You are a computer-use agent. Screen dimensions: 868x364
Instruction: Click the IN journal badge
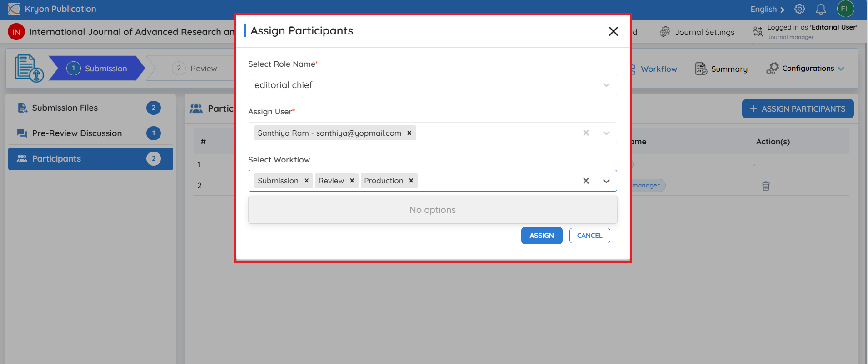coord(16,32)
